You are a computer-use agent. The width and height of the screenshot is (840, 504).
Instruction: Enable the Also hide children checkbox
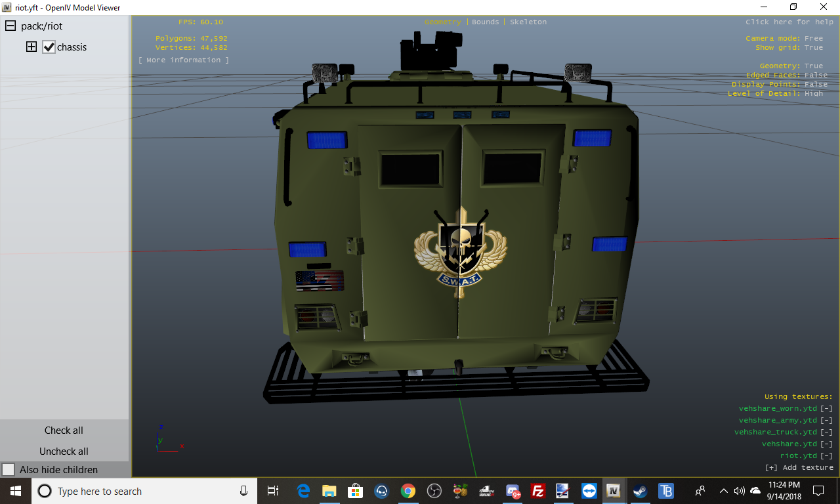[x=9, y=470]
